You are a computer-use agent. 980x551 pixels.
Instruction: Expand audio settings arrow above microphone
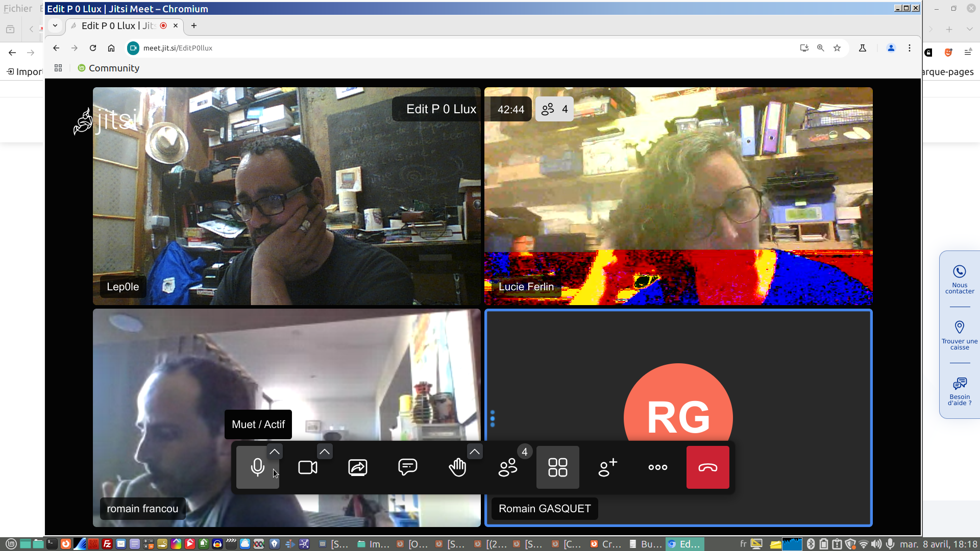[x=275, y=452]
